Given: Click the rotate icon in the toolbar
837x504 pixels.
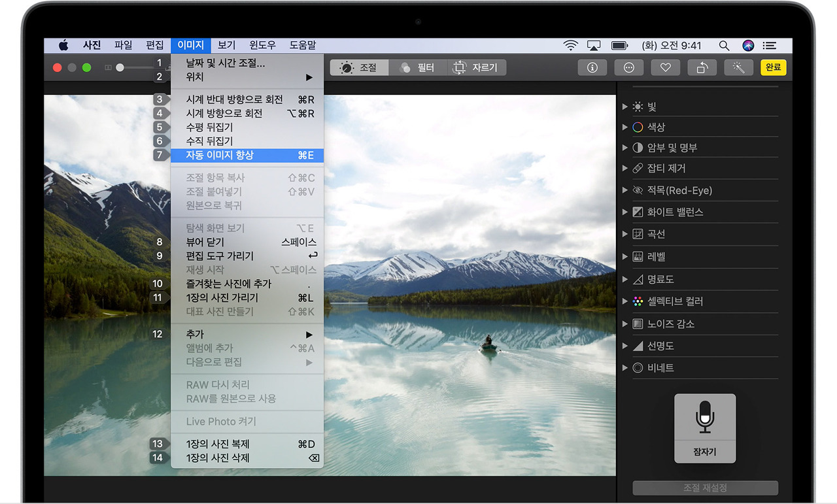Looking at the screenshot, I should click(x=702, y=67).
